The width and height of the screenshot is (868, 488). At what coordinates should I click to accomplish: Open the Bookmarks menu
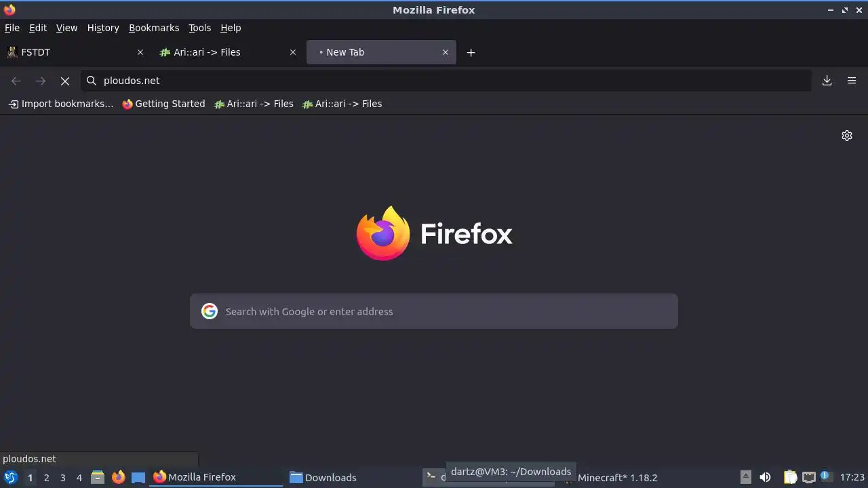[154, 28]
